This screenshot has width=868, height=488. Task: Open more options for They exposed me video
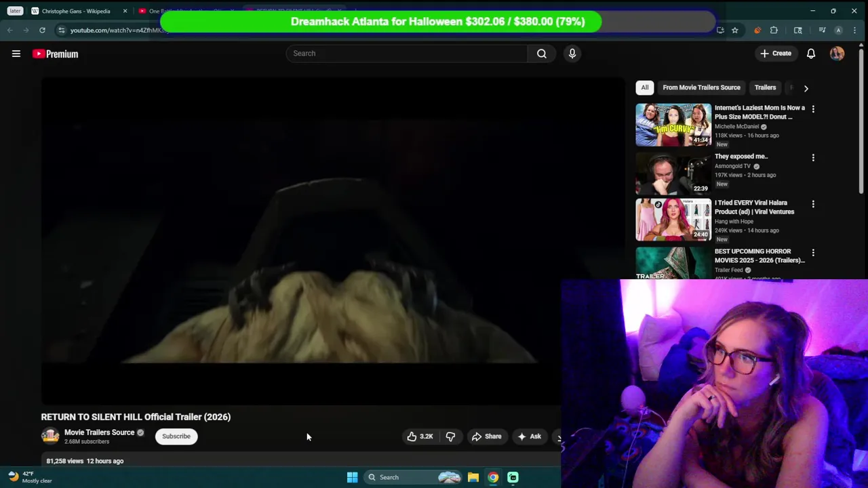[x=813, y=157]
